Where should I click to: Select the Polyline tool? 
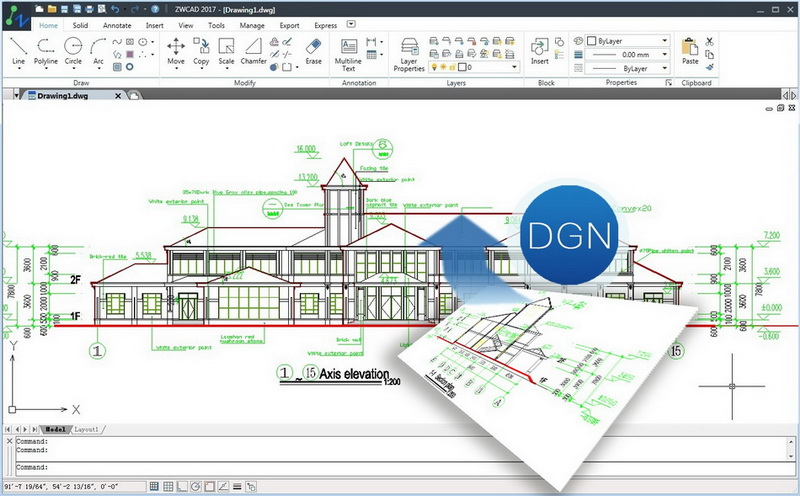pos(45,50)
